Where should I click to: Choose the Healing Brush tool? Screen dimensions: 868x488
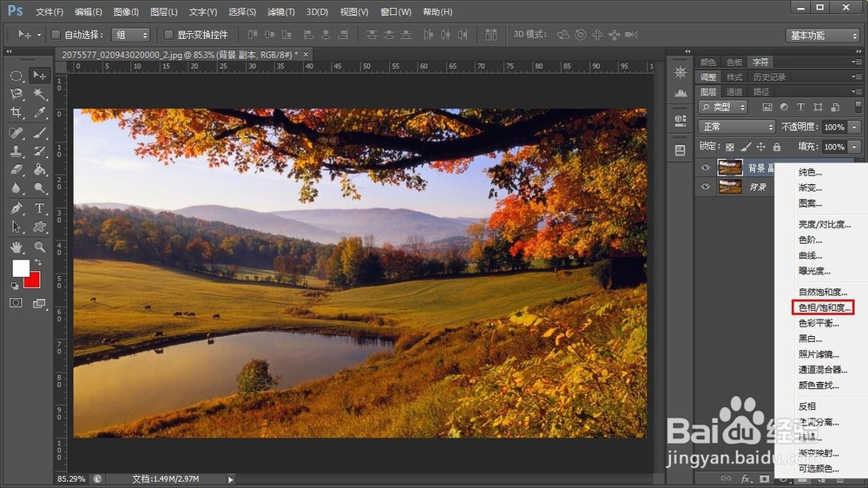pos(16,133)
